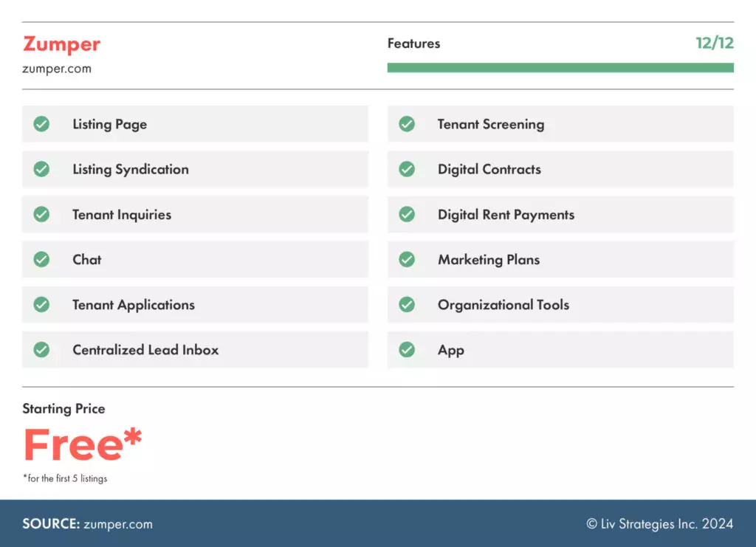Toggle the Tenant Applications checkmark

click(x=41, y=304)
